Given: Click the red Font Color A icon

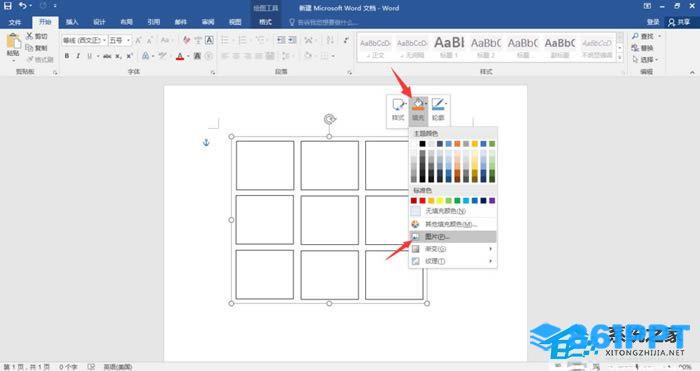Looking at the screenshot, I should point(180,56).
